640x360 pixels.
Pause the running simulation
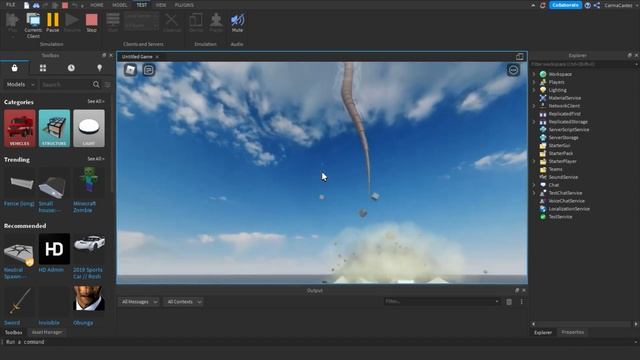53,22
